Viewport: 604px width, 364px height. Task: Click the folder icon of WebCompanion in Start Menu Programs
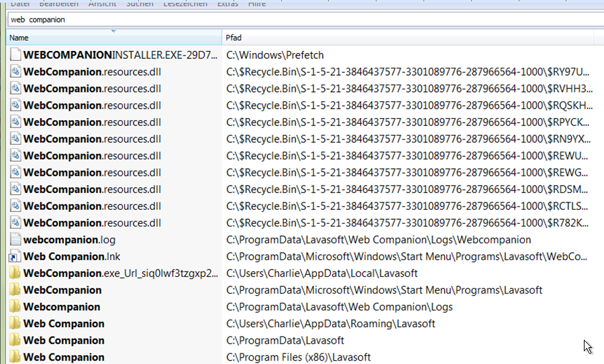(x=15, y=290)
